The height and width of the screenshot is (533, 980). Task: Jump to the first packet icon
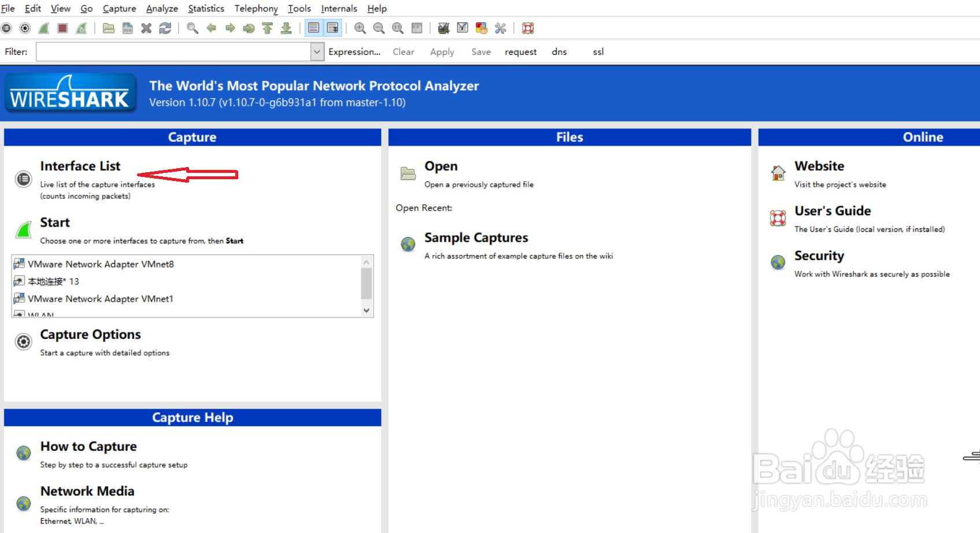click(x=268, y=28)
